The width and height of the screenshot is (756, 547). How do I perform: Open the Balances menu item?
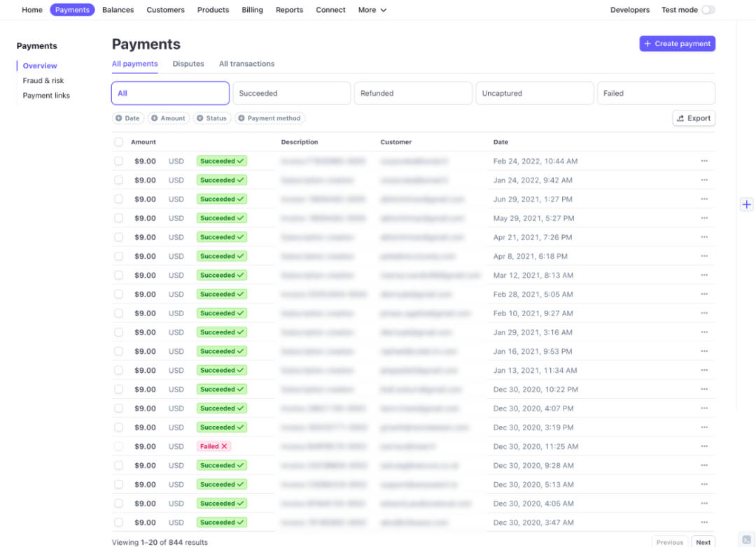point(118,10)
